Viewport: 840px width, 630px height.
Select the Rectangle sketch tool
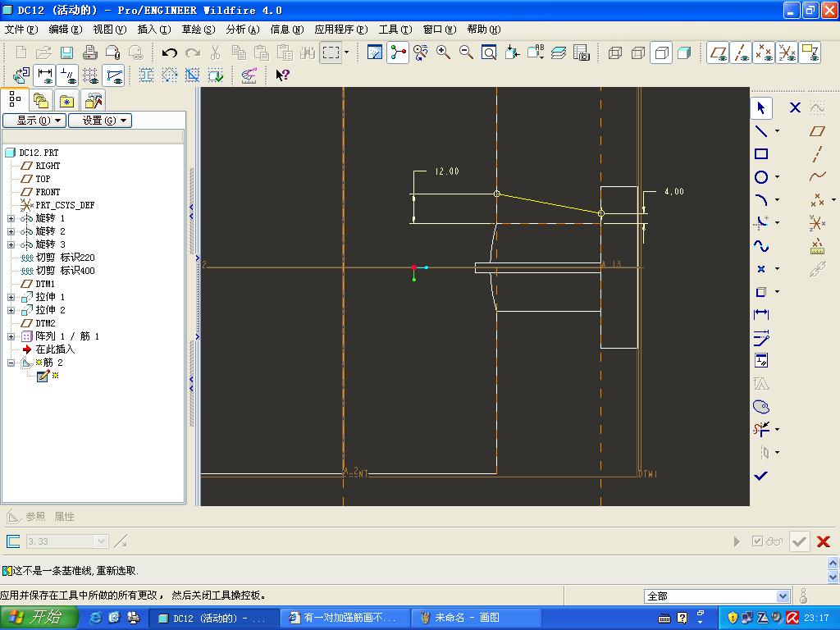pos(760,154)
